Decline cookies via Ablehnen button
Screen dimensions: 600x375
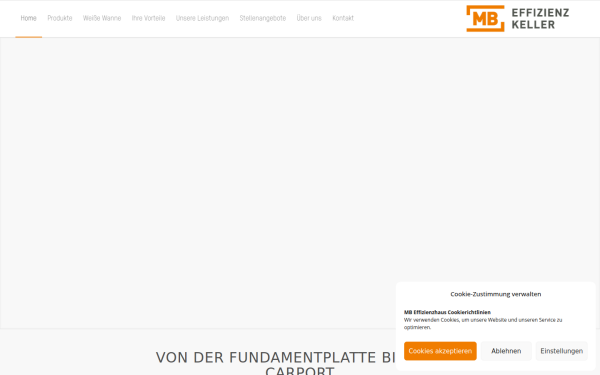[x=506, y=351]
